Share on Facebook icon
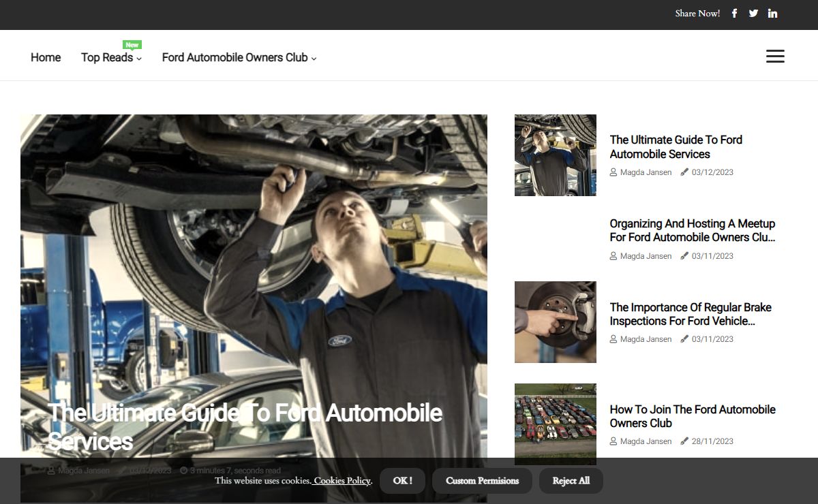Screen dimensions: 818x504 point(734,14)
